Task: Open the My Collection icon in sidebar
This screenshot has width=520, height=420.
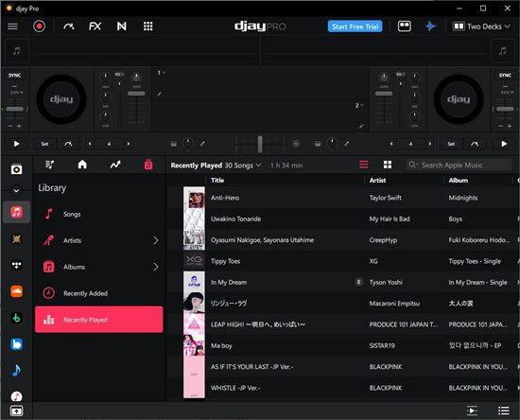Action: click(16, 169)
